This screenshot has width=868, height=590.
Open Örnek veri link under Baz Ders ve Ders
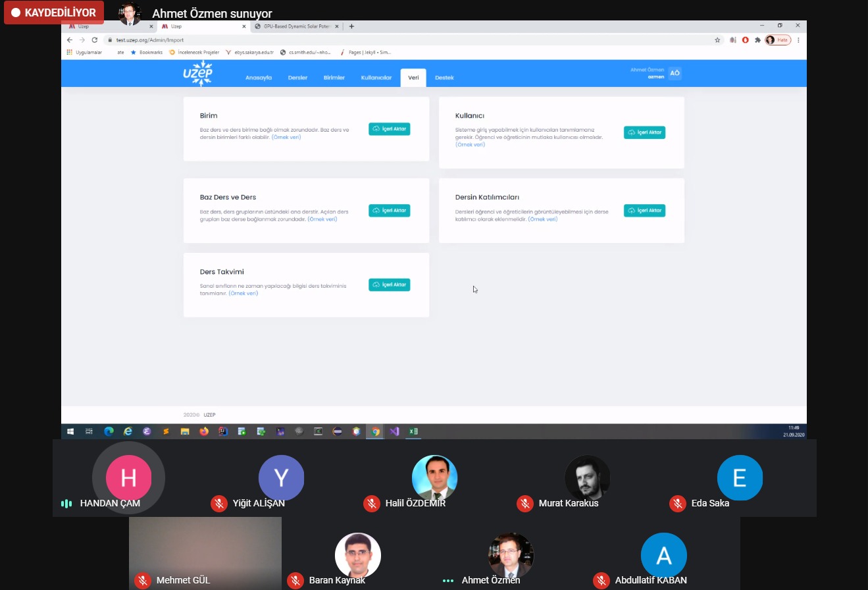(322, 219)
